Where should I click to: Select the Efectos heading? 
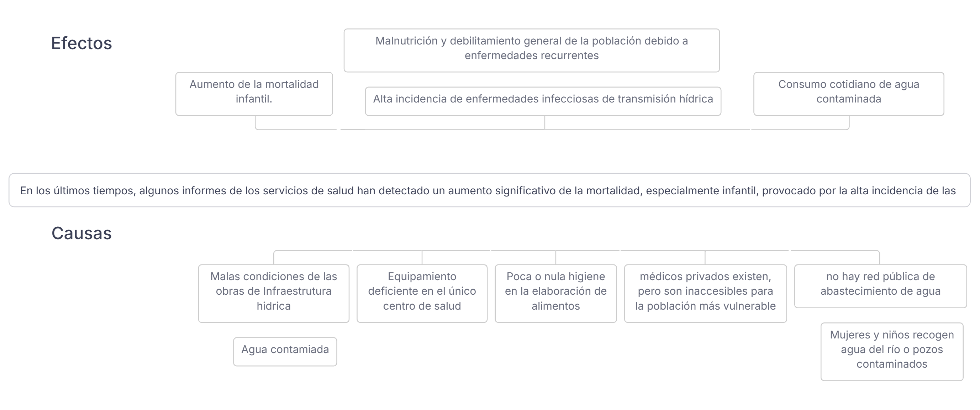[x=81, y=43]
